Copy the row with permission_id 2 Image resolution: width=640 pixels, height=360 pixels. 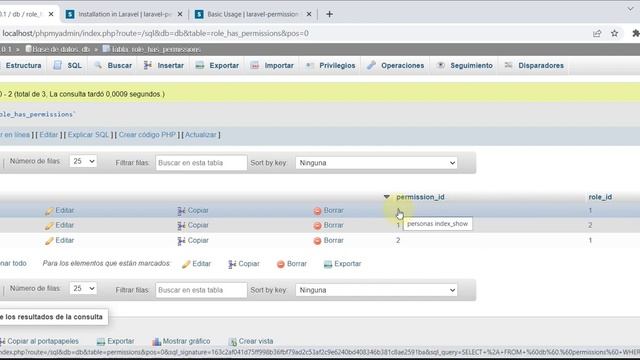click(193, 240)
